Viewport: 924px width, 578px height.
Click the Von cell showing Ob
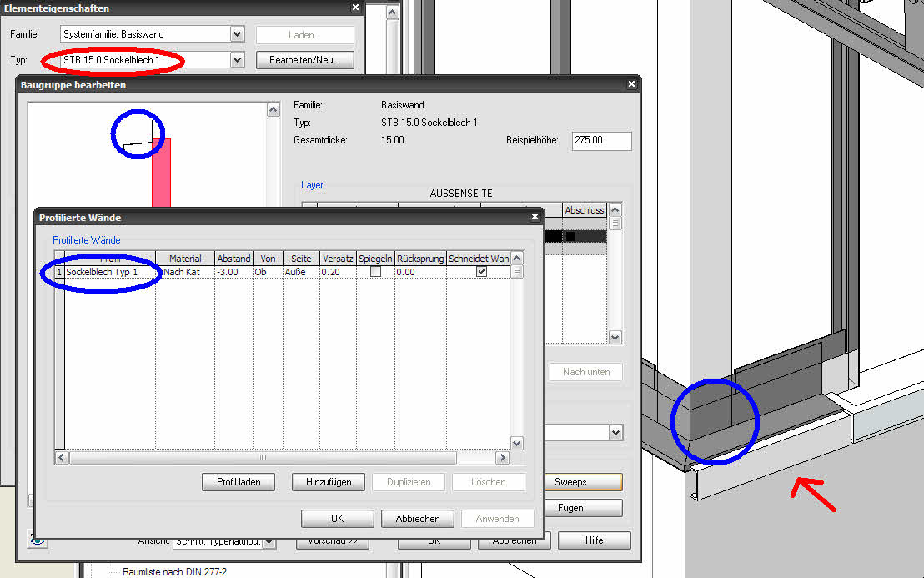tap(268, 272)
